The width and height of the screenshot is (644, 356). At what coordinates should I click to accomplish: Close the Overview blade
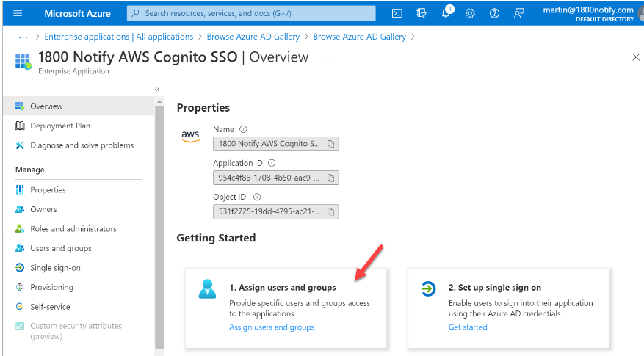636,57
